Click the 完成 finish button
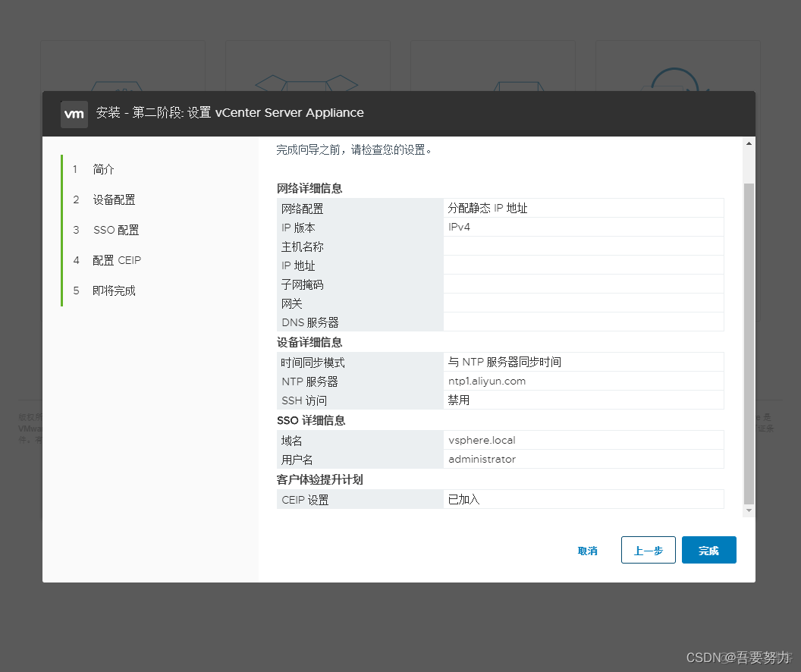Screen dimensions: 801x672 709,551
